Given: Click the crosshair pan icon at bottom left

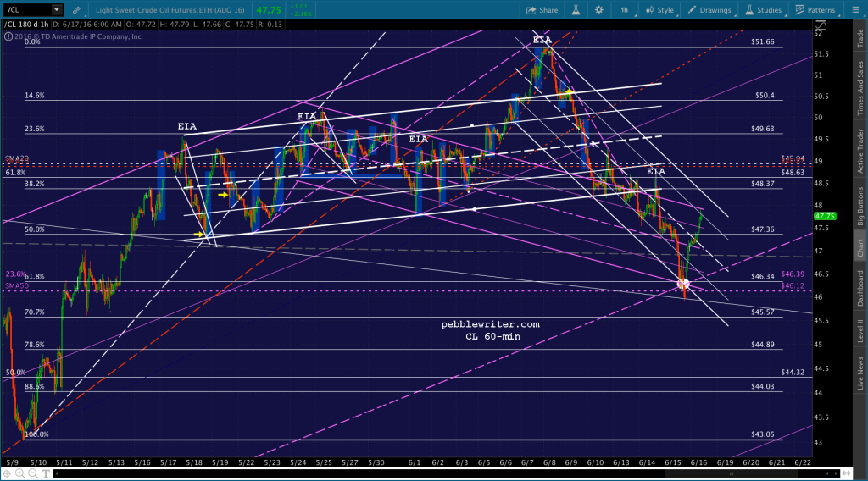Looking at the screenshot, I should pyautogui.click(x=7, y=474).
